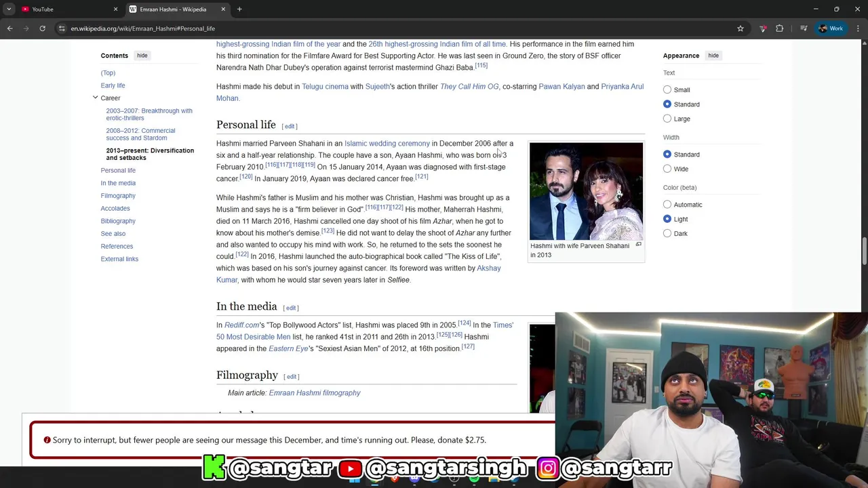Open Eastern Eye link
This screenshot has width=868, height=488.
(x=288, y=348)
